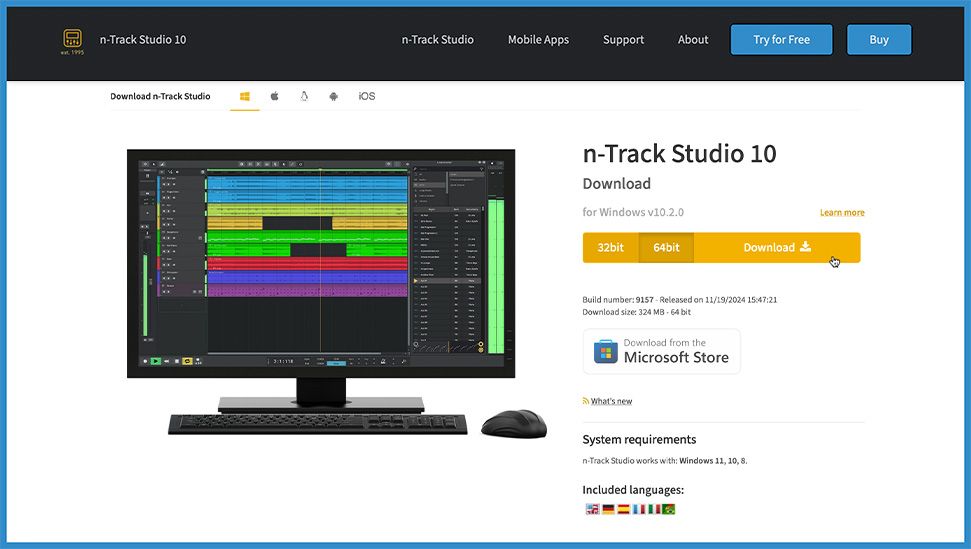
Task: Open the Support menu
Action: (623, 40)
